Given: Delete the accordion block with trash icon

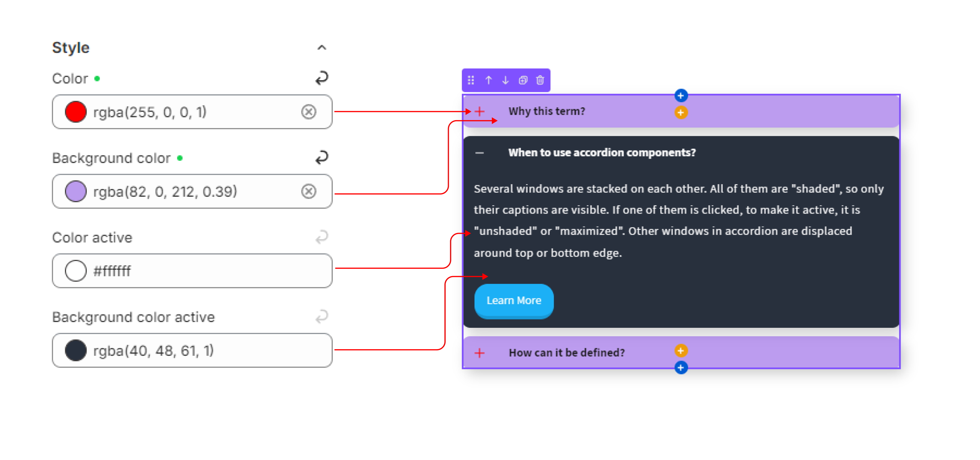Looking at the screenshot, I should click(540, 80).
